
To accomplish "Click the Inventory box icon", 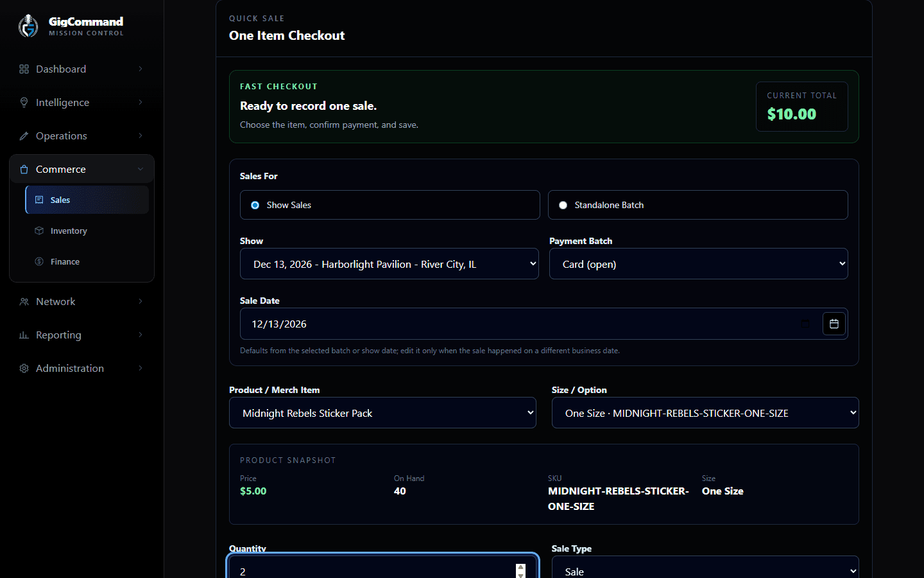I will (39, 231).
